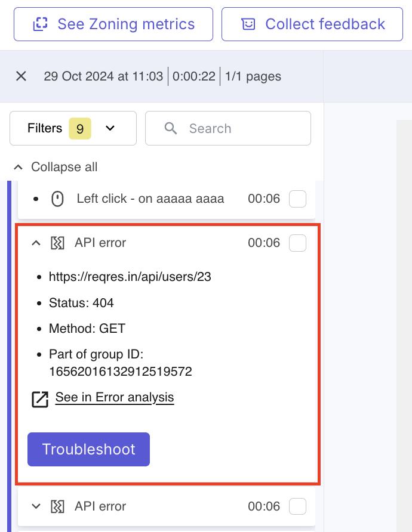Open the Filters dropdown

coord(73,128)
